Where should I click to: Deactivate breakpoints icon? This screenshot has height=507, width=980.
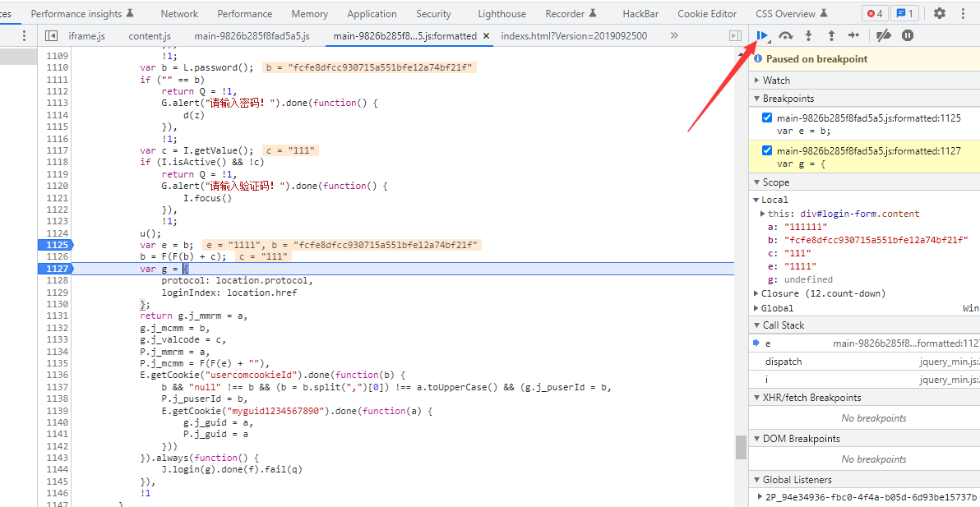(x=883, y=35)
